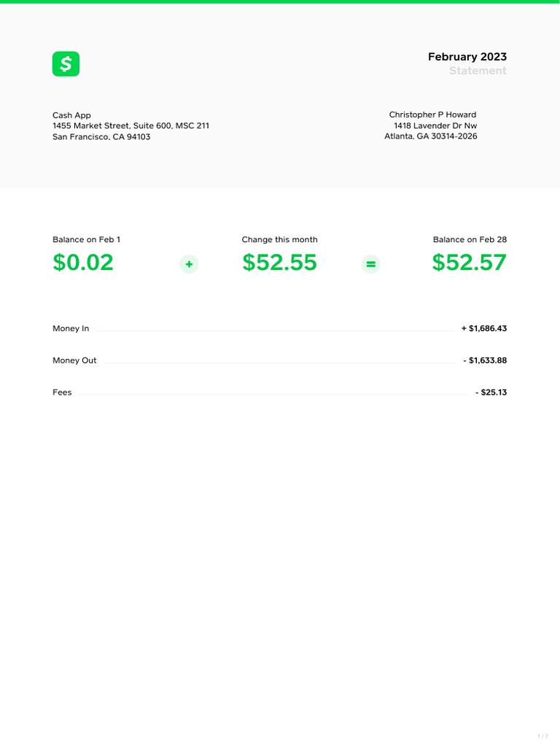Screen dimensions: 560x747
Task: Click the 1418 Lavender Dr Nw line
Action: (x=435, y=125)
